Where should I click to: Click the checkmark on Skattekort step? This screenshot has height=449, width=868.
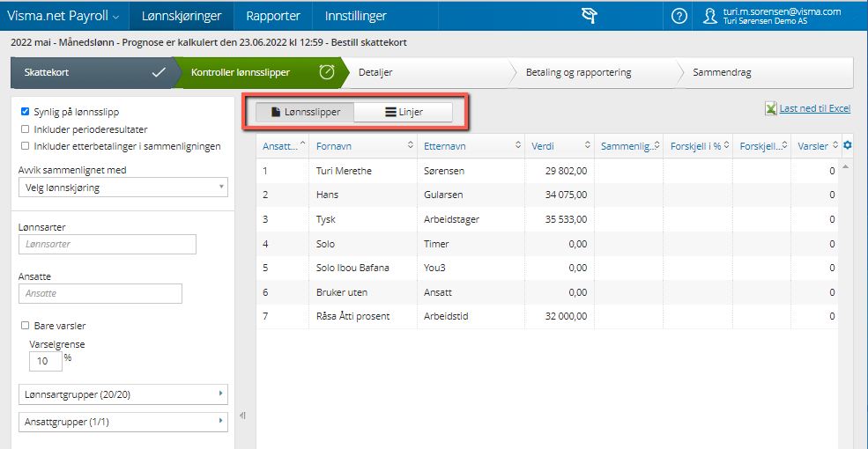coord(159,72)
